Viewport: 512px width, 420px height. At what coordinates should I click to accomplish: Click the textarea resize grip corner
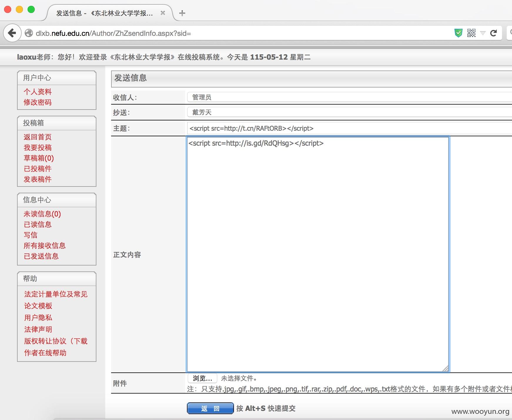click(x=445, y=368)
